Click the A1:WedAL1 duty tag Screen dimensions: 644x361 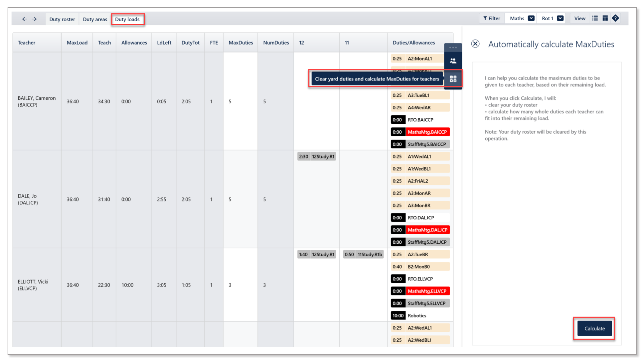coord(420,157)
